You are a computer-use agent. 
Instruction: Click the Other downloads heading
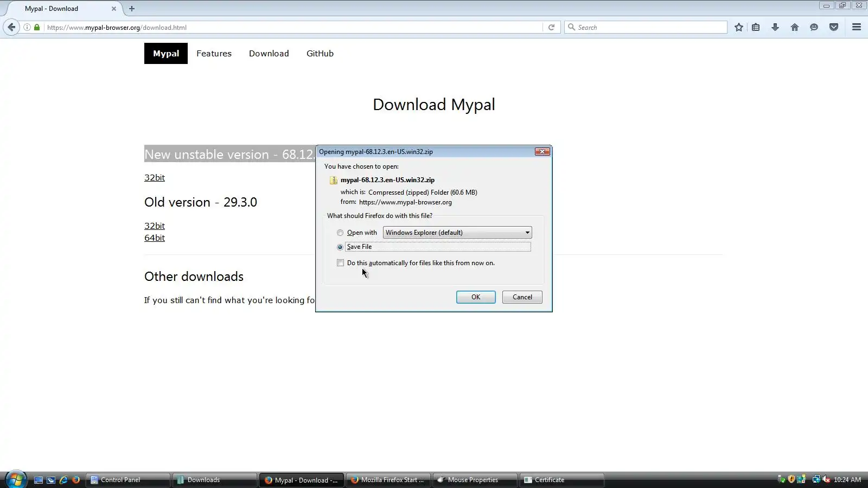(194, 277)
